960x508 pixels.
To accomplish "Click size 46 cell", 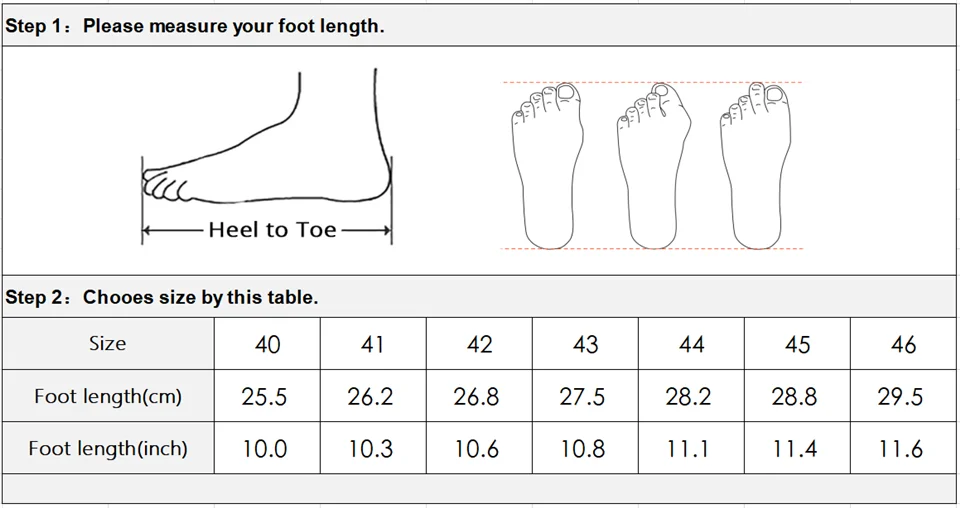I will (x=903, y=345).
